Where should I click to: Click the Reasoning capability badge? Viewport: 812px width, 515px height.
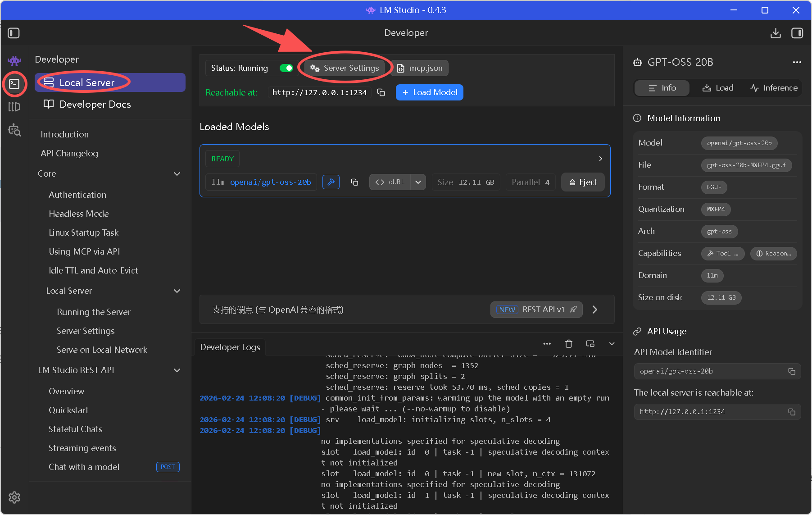pos(773,253)
